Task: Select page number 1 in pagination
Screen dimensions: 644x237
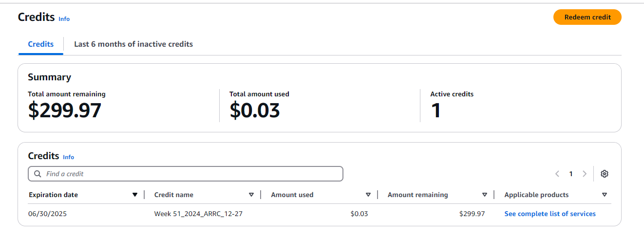Action: [571, 174]
